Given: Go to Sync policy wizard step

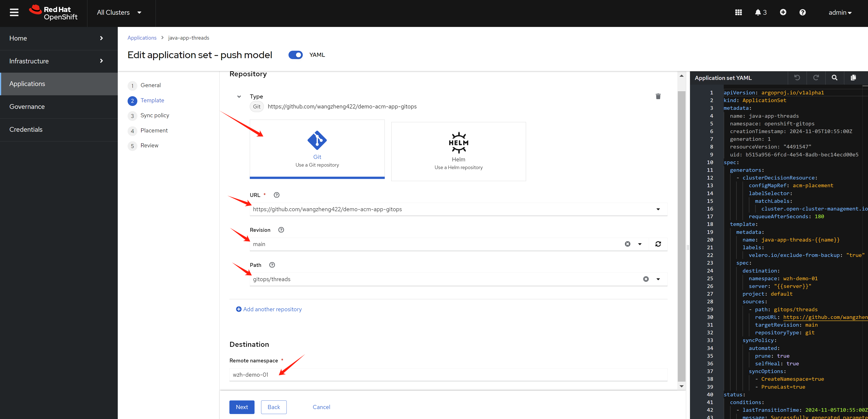Looking at the screenshot, I should pos(155,115).
